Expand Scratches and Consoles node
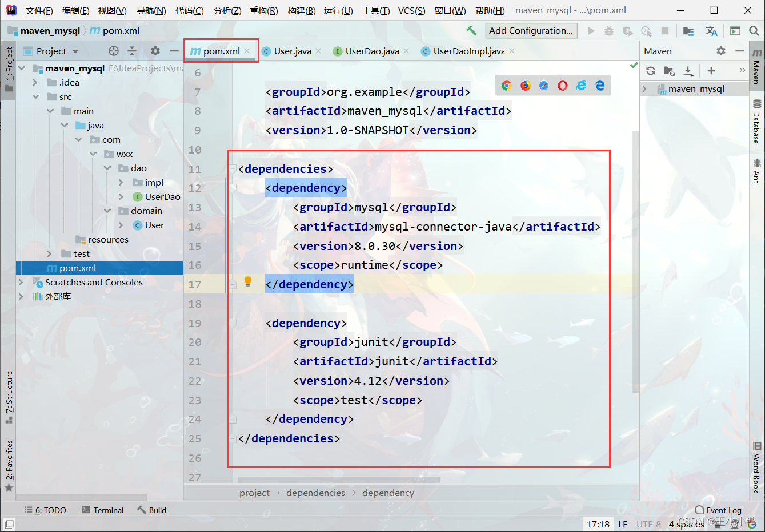Image resolution: width=765 pixels, height=532 pixels. click(x=21, y=282)
